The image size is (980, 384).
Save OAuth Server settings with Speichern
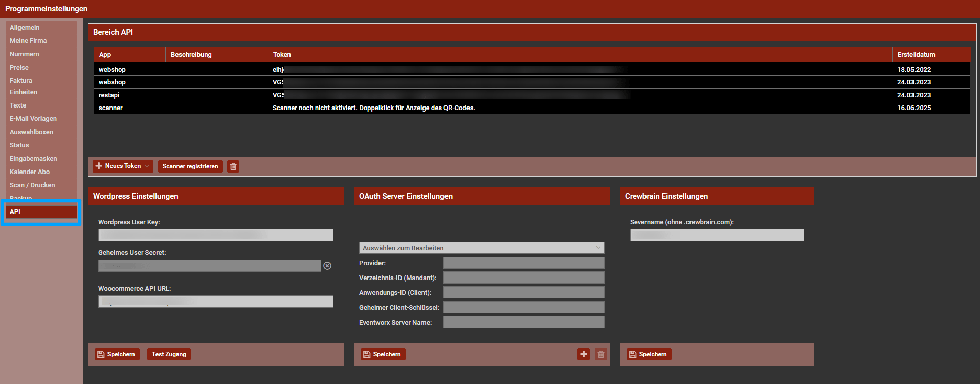click(x=383, y=354)
